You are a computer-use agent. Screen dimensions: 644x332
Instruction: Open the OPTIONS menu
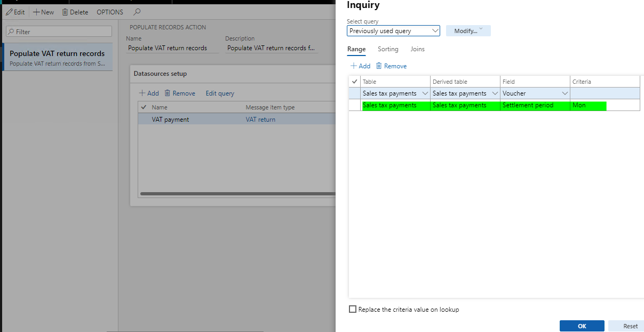[110, 12]
